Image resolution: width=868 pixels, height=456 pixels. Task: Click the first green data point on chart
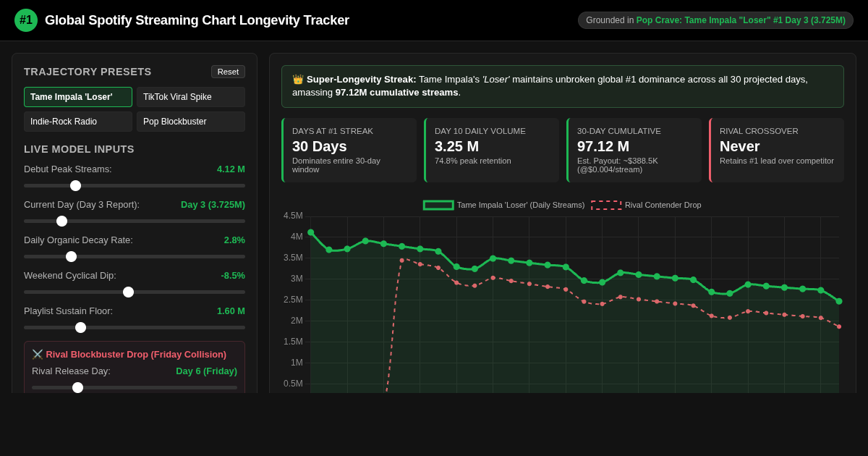tap(311, 232)
